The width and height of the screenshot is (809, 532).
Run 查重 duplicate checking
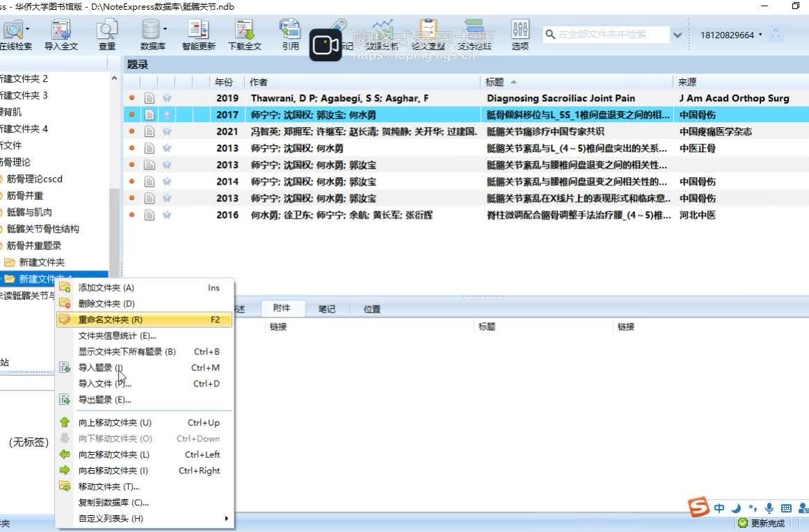click(x=106, y=31)
